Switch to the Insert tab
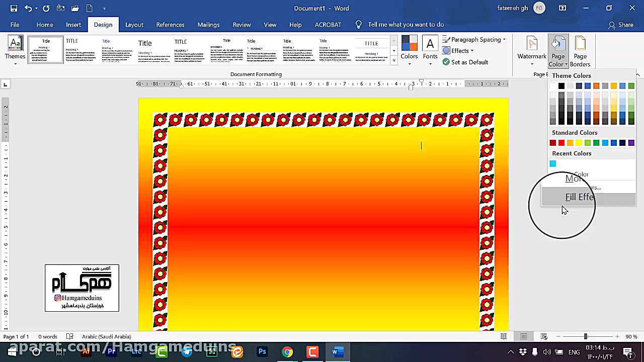The image size is (644, 362). 73,25
